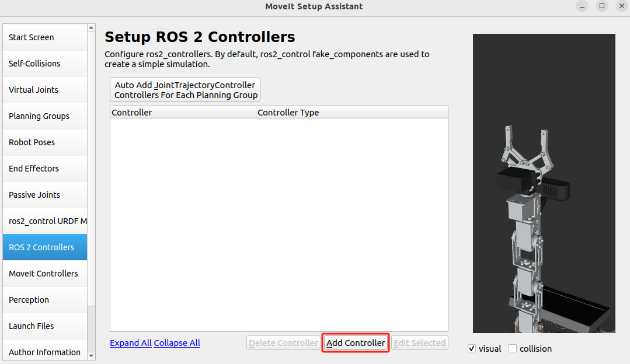630x364 pixels.
Task: Click the Collapse All link
Action: pyautogui.click(x=177, y=343)
